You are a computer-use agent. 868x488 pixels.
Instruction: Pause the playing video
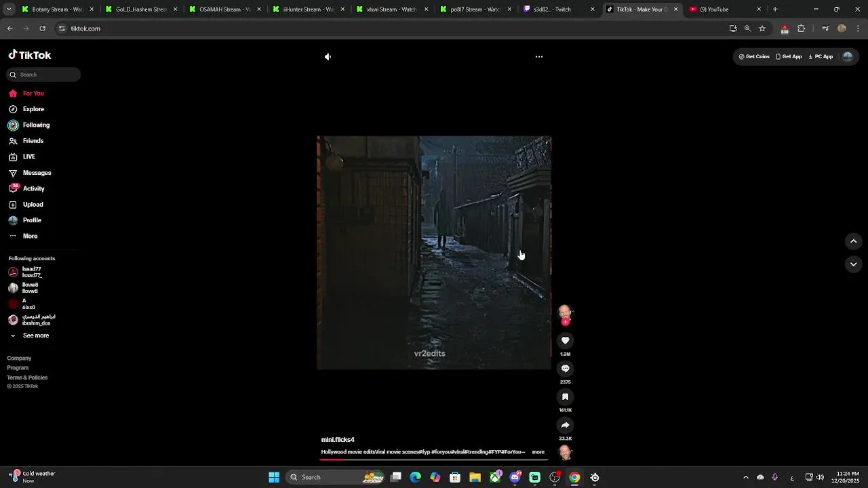[x=434, y=253]
